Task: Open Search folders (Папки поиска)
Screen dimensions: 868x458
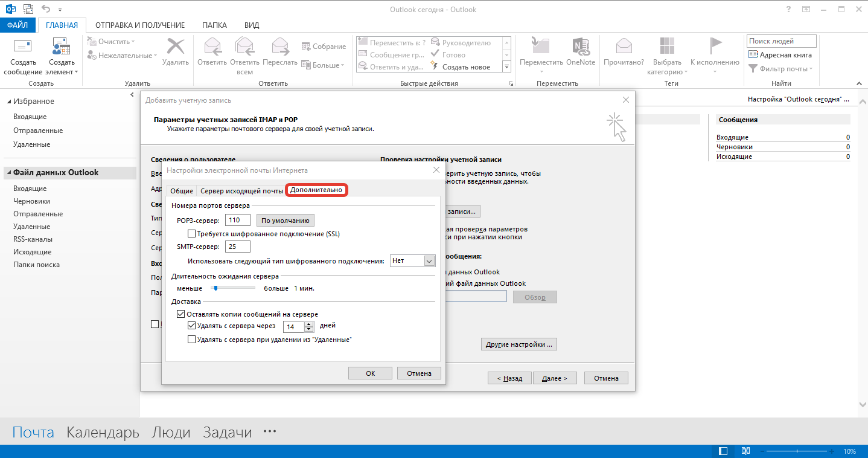Action: tap(36, 265)
